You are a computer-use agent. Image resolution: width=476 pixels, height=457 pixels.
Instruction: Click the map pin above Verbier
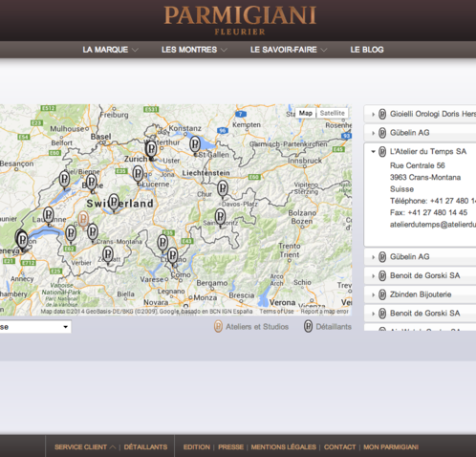coord(71,234)
